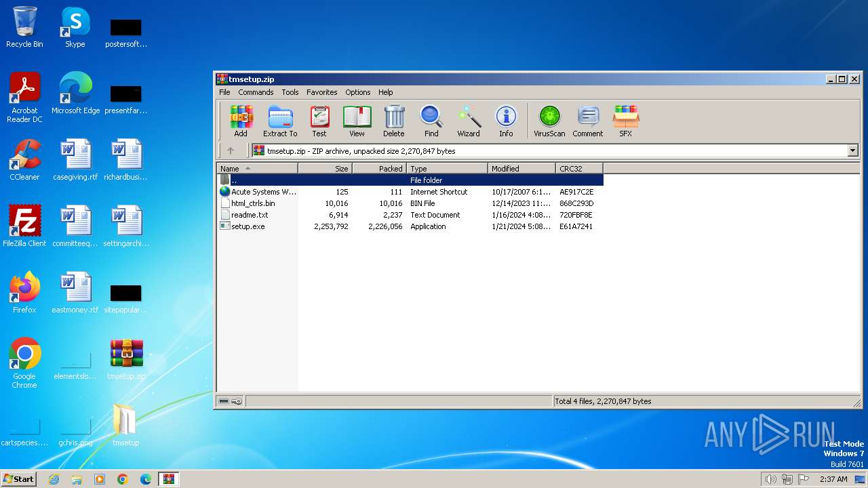Select the tmsetup folder on desktop
The height and width of the screenshot is (488, 868).
tap(126, 426)
